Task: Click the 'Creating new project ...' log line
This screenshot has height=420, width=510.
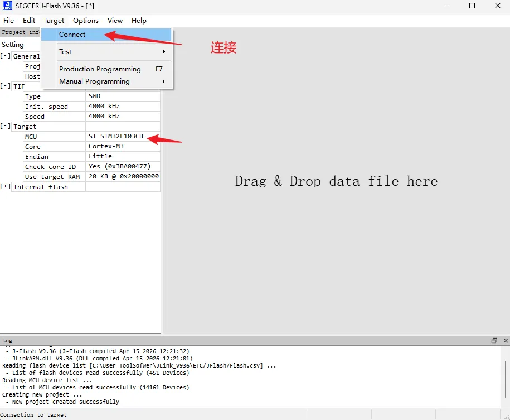Action: pos(42,394)
